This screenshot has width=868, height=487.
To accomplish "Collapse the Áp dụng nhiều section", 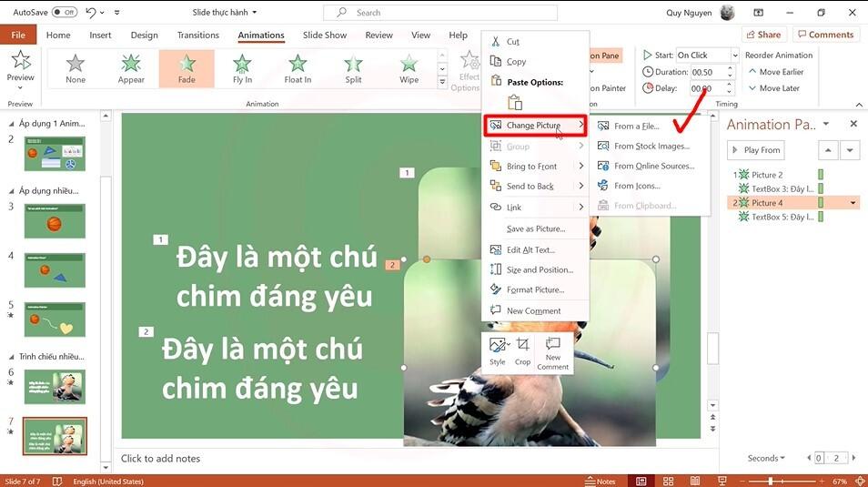I will 12,190.
